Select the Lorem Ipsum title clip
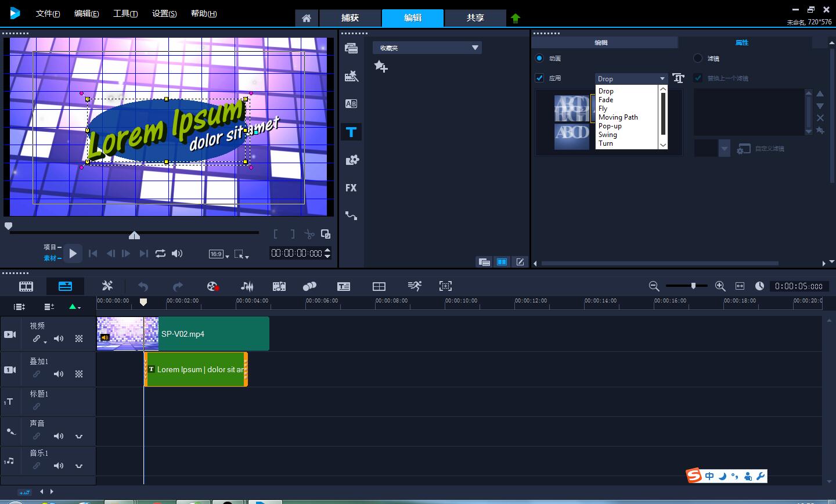This screenshot has width=836, height=504. [x=196, y=369]
